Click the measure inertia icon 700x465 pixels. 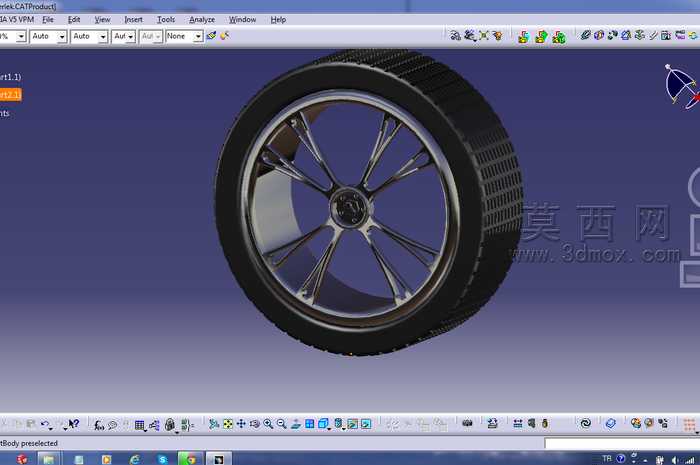(x=545, y=423)
